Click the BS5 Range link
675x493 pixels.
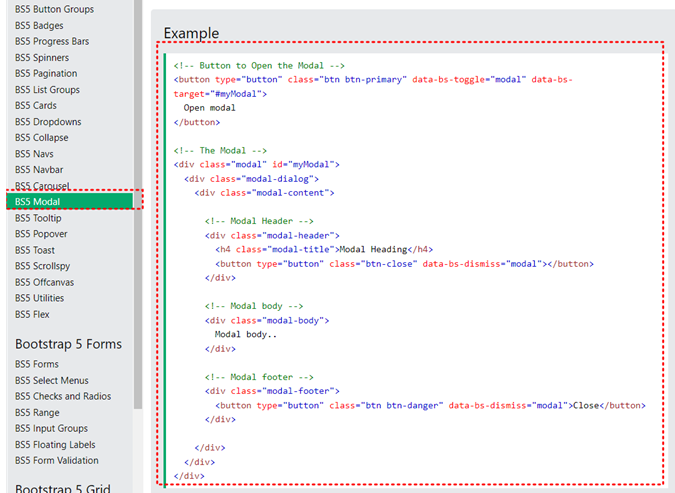pos(37,412)
